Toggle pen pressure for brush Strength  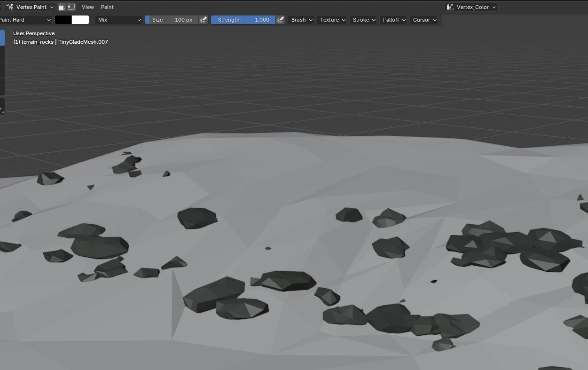click(281, 20)
